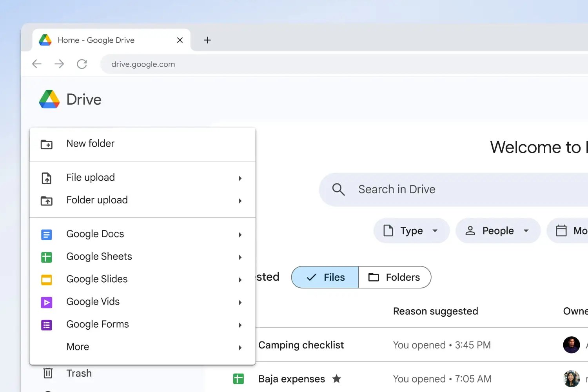This screenshot has width=588, height=392.
Task: Close the Home - Google Drive tab
Action: 180,40
